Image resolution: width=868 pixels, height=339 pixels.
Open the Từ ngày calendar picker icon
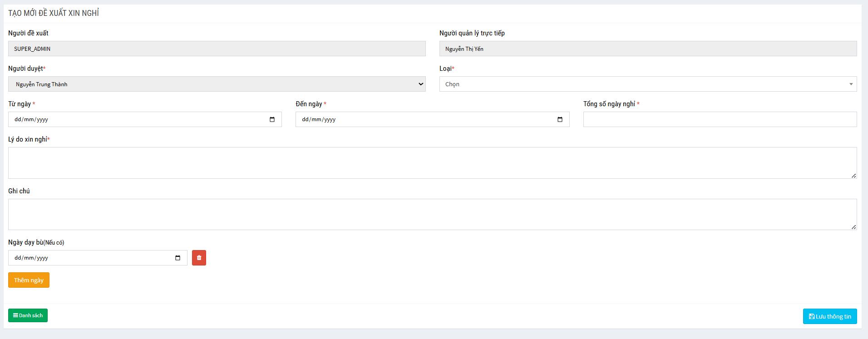tap(272, 119)
